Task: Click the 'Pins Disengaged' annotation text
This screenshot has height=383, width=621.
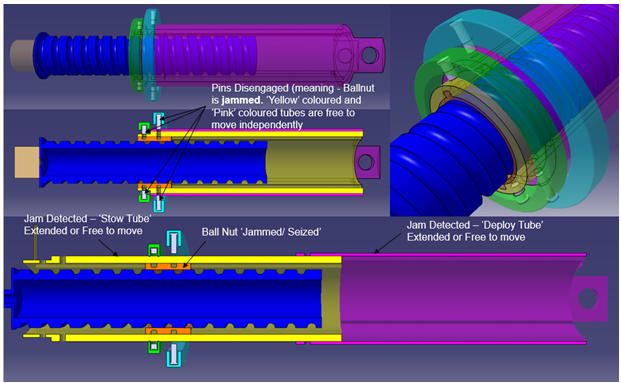Action: (293, 106)
